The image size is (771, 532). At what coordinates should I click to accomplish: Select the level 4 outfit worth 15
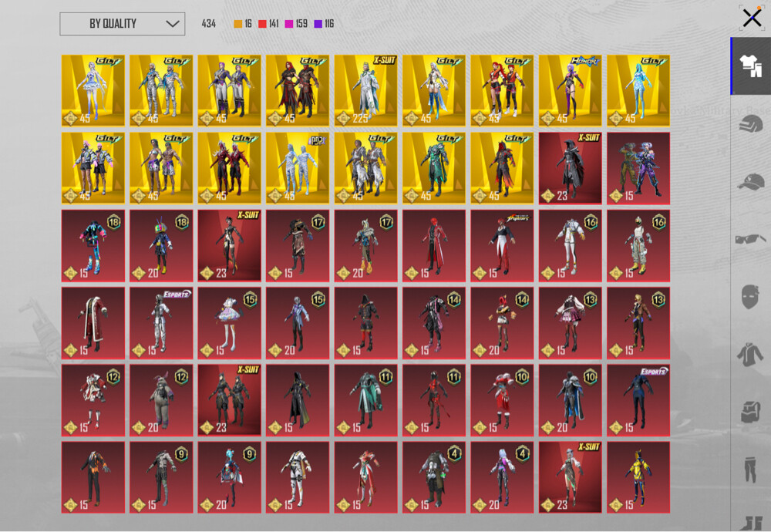click(433, 477)
